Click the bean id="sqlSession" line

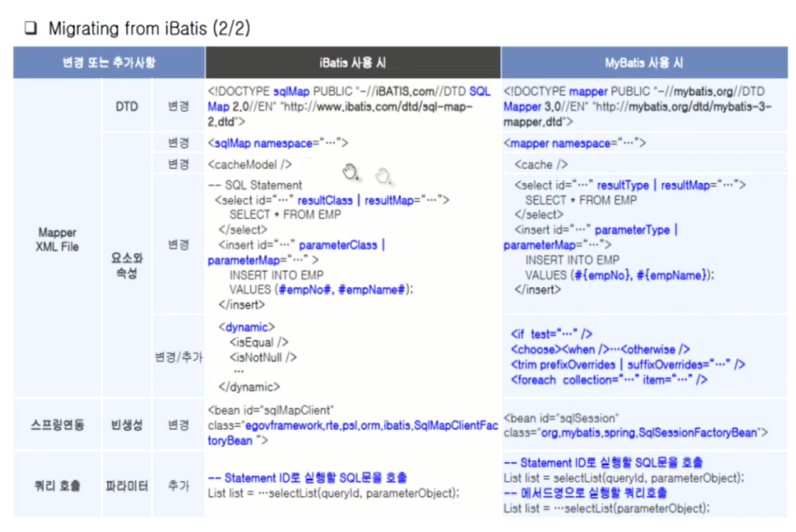pyautogui.click(x=562, y=418)
